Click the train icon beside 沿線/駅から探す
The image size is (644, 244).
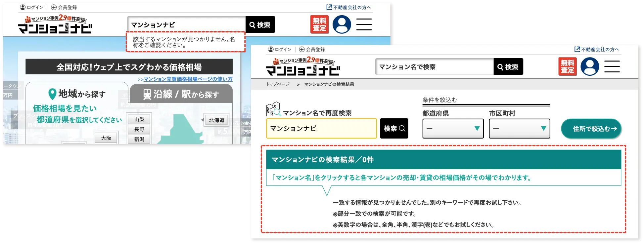click(x=147, y=94)
